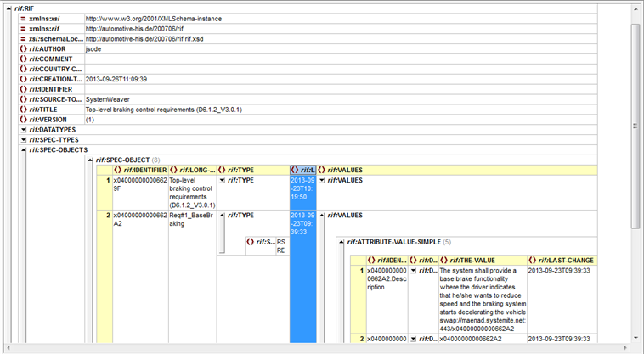The height and width of the screenshot is (354, 644).
Task: Select the SystemWeaver source tool value
Action: 108,99
